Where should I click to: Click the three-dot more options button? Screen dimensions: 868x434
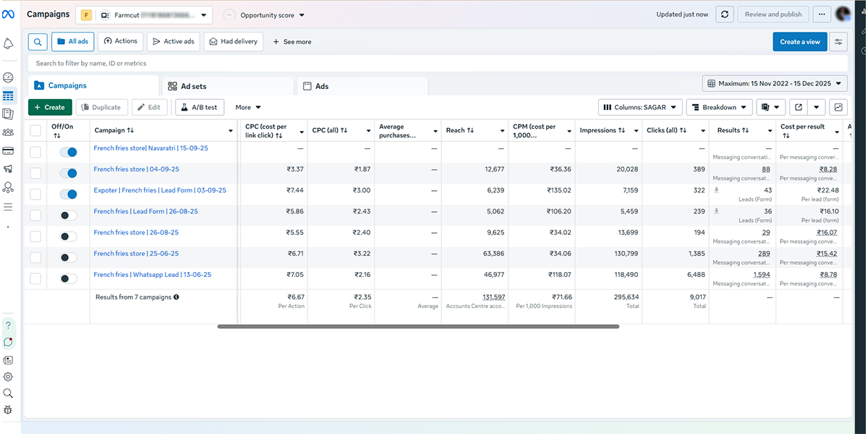(821, 14)
